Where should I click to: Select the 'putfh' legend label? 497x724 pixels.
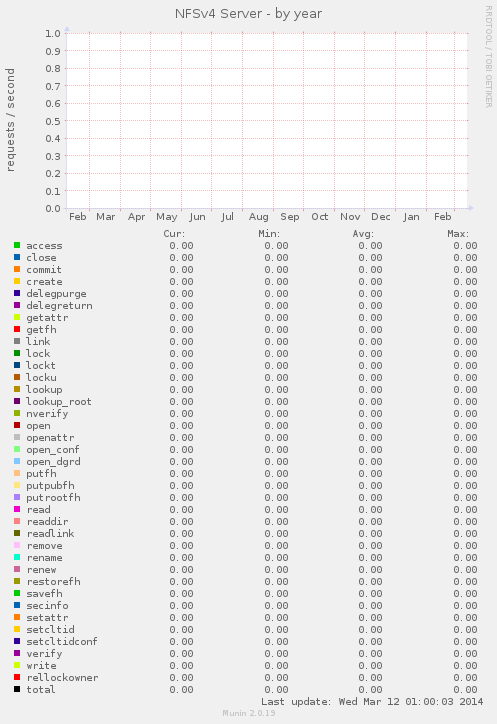[x=41, y=474]
